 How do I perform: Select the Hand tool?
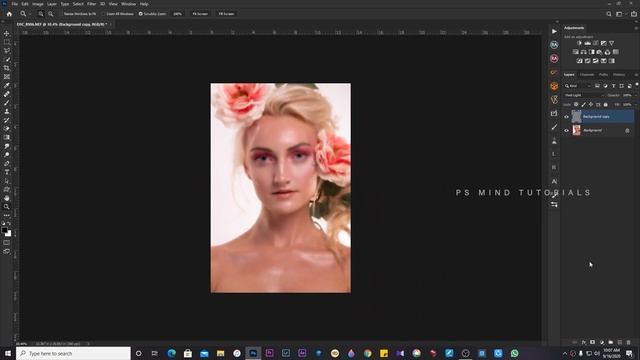coord(7,198)
